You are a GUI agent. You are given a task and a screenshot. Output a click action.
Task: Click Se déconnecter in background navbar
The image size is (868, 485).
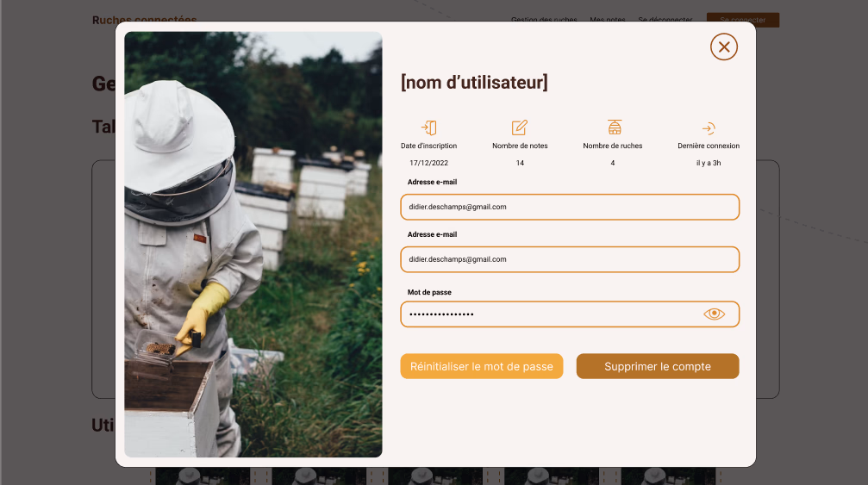(665, 19)
